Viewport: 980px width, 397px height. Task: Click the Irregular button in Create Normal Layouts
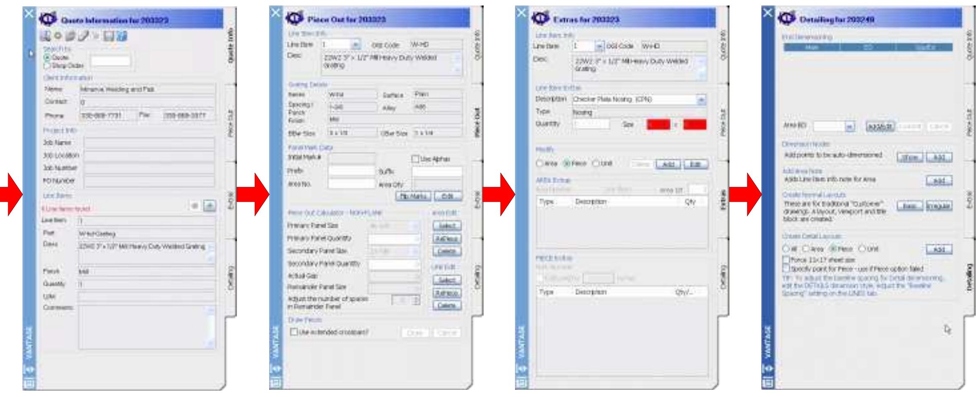point(939,206)
